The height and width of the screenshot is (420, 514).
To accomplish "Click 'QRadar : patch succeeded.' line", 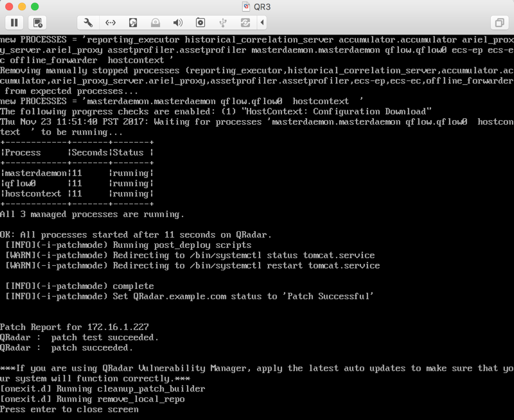I will [x=67, y=348].
